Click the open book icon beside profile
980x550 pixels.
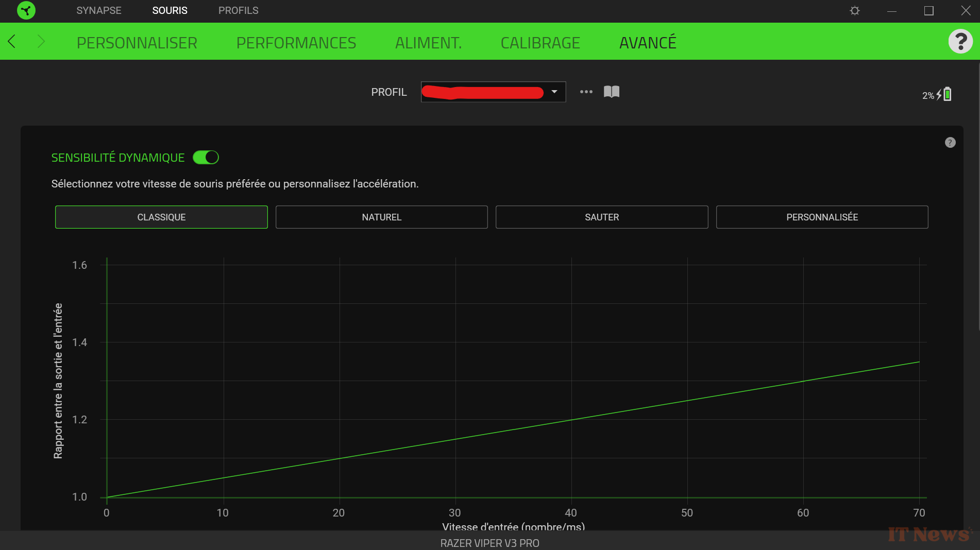pyautogui.click(x=612, y=92)
